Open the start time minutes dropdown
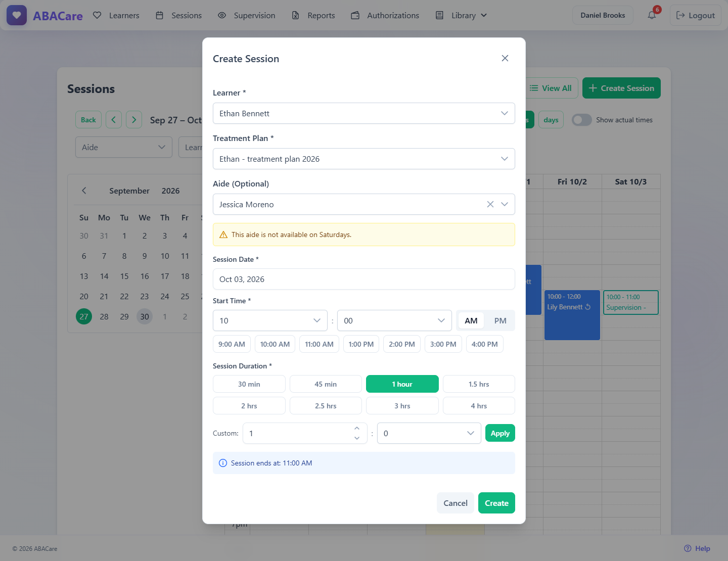Image resolution: width=728 pixels, height=561 pixels. click(x=394, y=320)
